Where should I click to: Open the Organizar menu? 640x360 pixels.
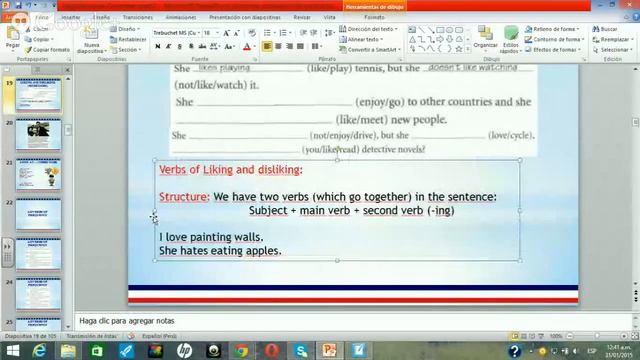point(485,39)
